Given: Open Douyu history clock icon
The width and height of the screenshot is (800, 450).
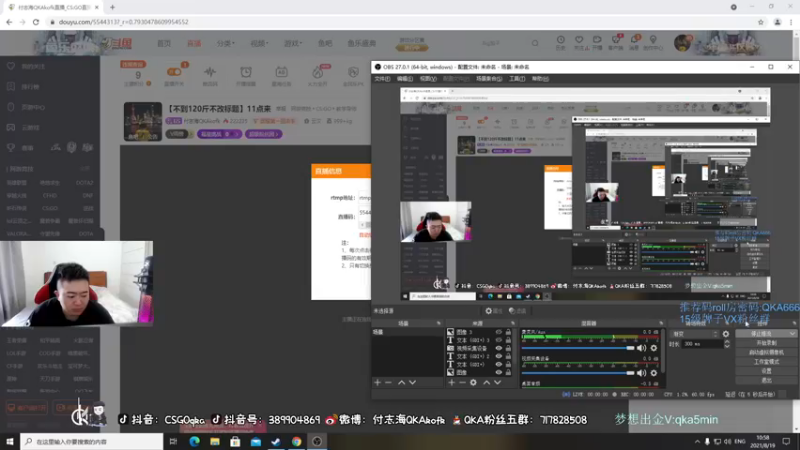Looking at the screenshot, I should [x=560, y=42].
